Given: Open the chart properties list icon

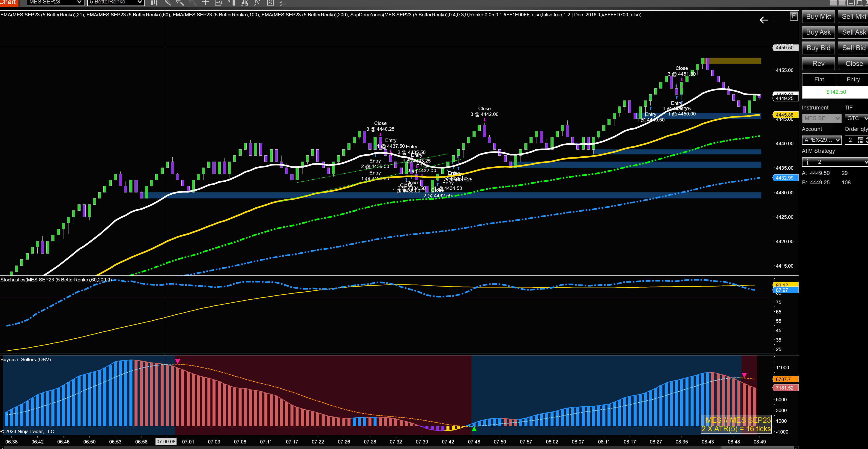Looking at the screenshot, I should [283, 3].
